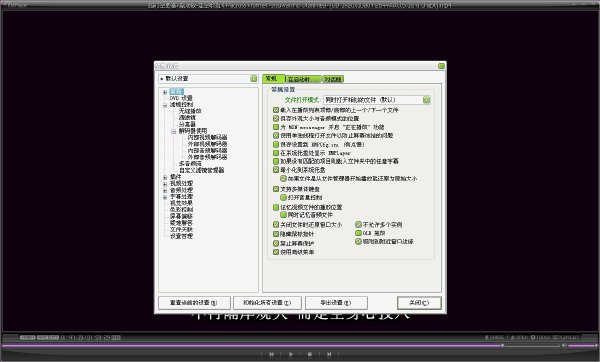Screen dimensions: 600x362
Task: Click 初始化所有设置 (I) button
Action: [x=267, y=303]
